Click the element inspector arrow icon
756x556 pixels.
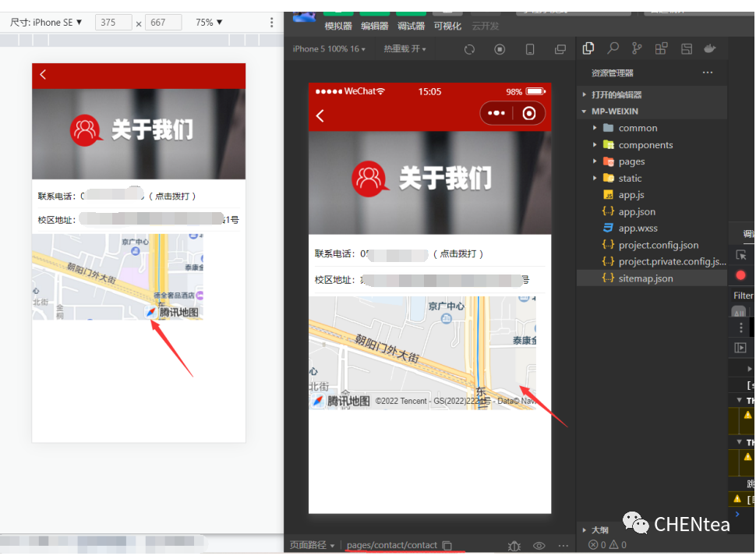741,256
